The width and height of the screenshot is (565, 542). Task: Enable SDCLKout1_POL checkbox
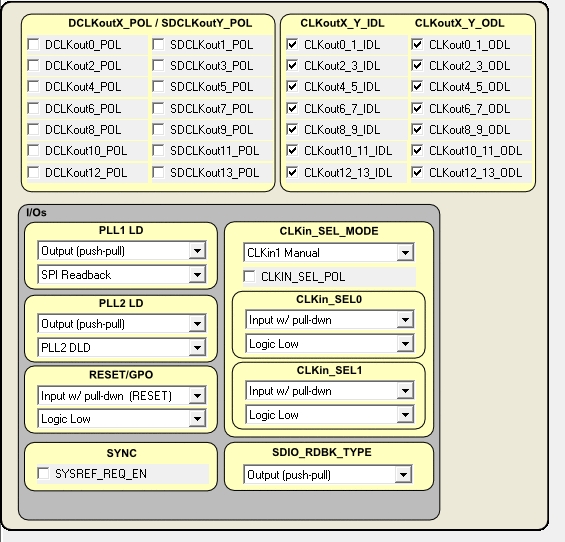(159, 45)
